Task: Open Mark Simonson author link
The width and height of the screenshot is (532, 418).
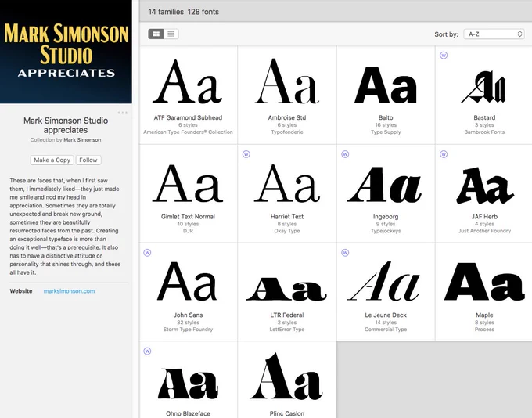Action: 82,140
